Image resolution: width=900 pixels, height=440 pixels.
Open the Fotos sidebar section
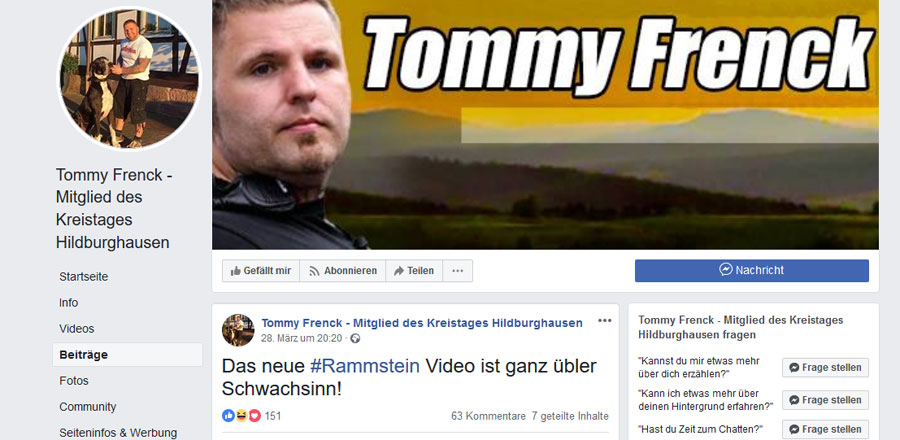pyautogui.click(x=72, y=381)
